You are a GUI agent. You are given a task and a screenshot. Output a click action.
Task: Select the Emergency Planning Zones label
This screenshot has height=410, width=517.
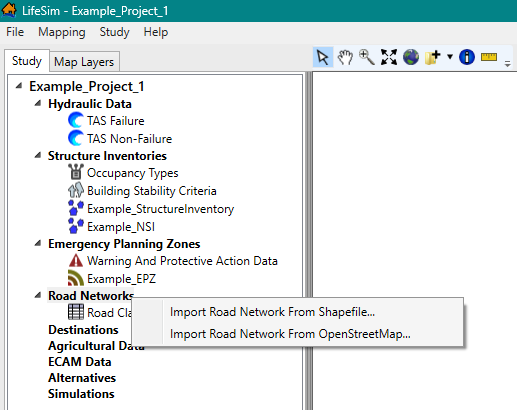coord(124,244)
